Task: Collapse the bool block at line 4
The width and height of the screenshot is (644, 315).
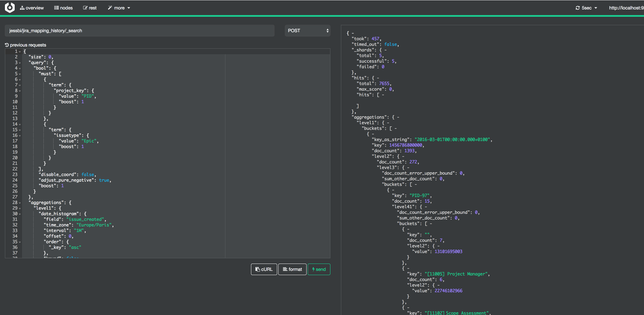Action: [20, 68]
